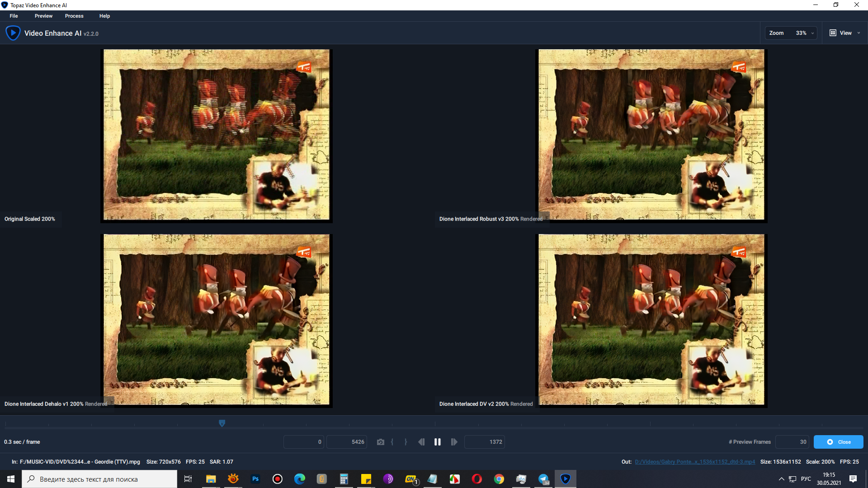Image resolution: width=868 pixels, height=488 pixels.
Task: Click the blue Close button
Action: click(x=839, y=442)
